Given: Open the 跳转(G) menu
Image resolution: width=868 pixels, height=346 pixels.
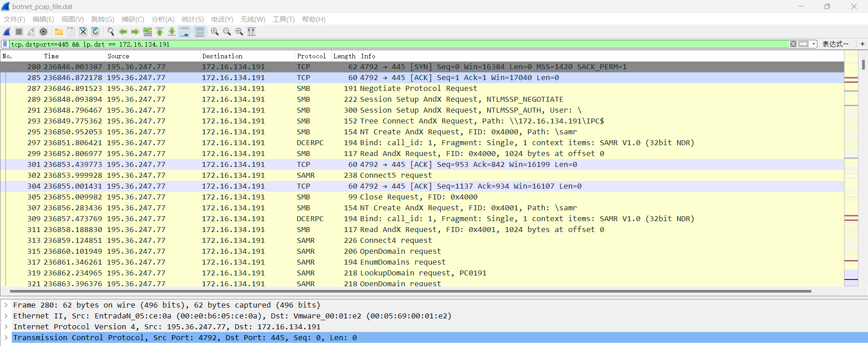Looking at the screenshot, I should pyautogui.click(x=103, y=19).
